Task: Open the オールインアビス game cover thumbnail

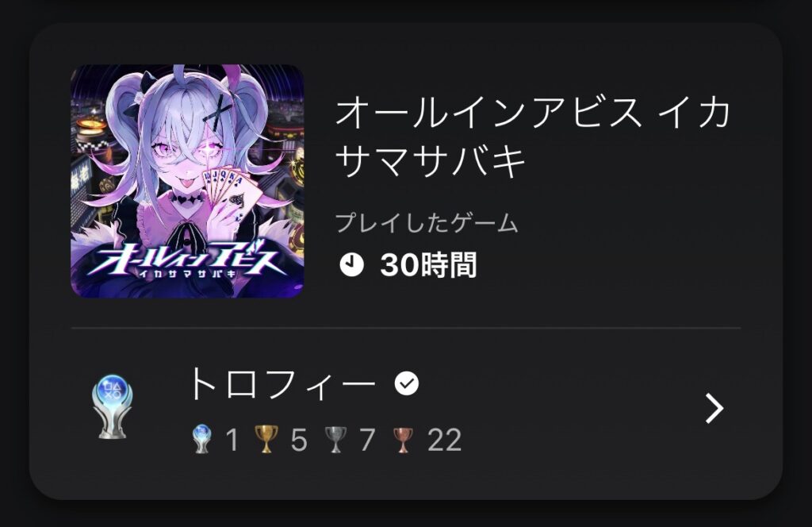Action: pos(187,181)
